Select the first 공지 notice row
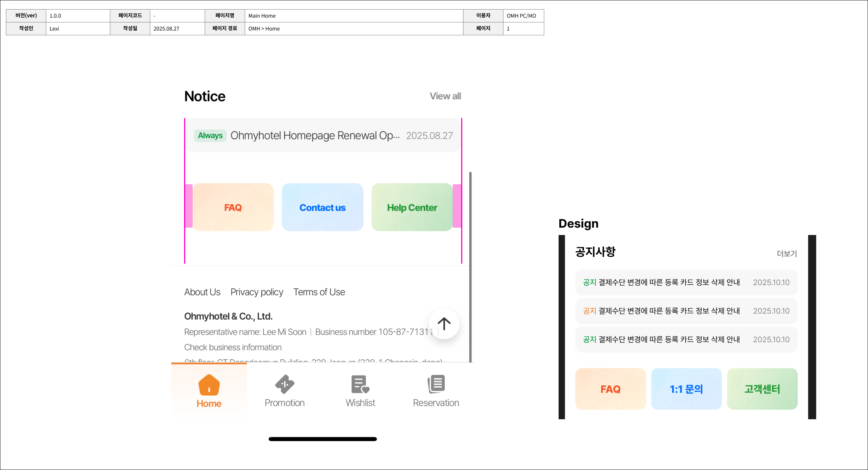This screenshot has height=470, width=868. [686, 282]
